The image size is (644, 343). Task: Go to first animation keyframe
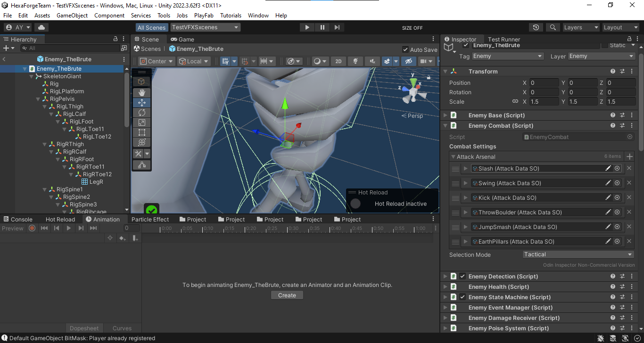[x=44, y=228]
